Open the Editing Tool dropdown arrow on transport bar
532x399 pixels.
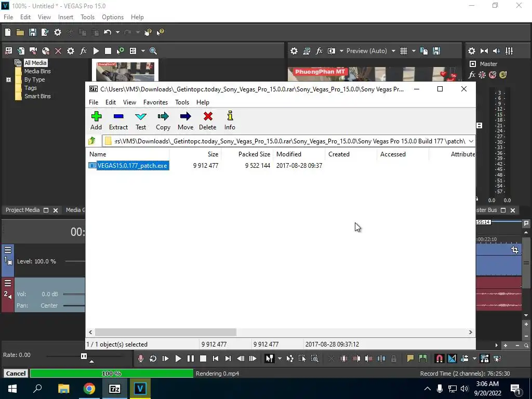pyautogui.click(x=279, y=358)
